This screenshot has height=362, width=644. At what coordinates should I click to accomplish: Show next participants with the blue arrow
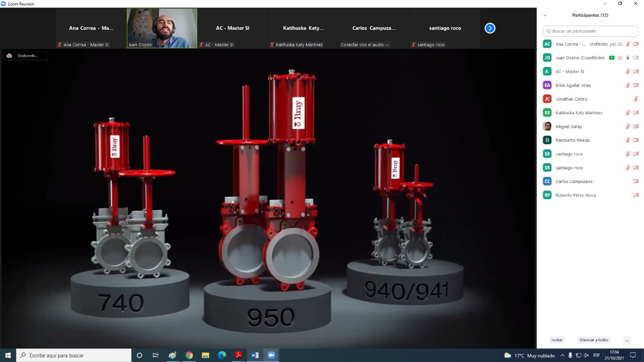[x=490, y=28]
